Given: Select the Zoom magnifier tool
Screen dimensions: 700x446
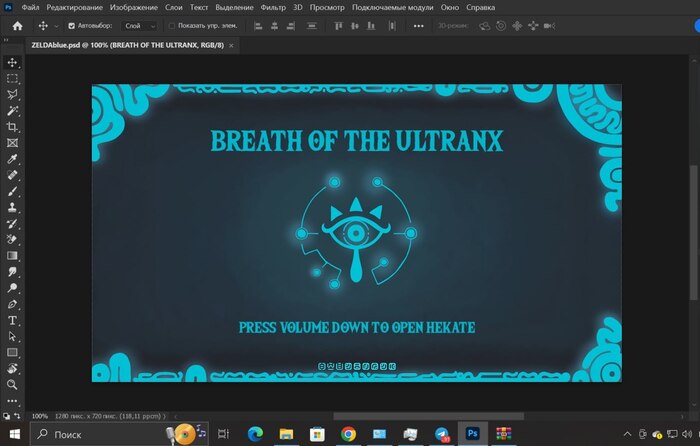Looking at the screenshot, I should click(x=13, y=384).
